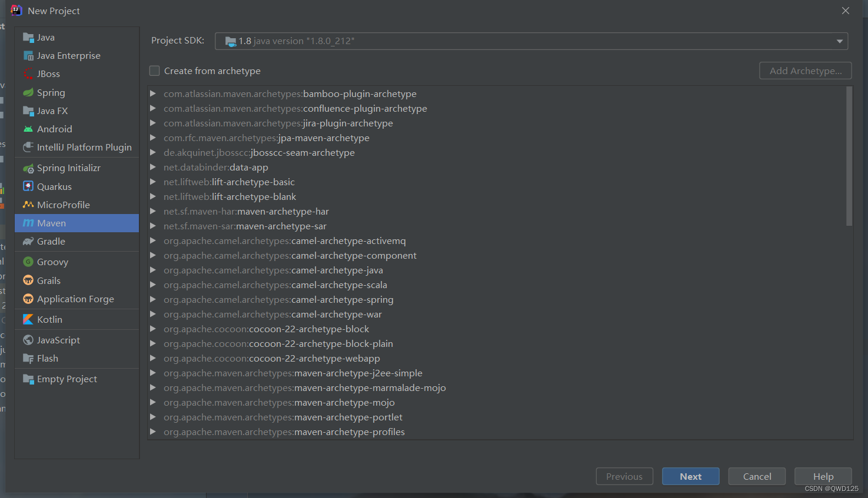The height and width of the screenshot is (498, 868).
Task: Expand cocoon-22-archetype-webapp node
Action: [x=153, y=358]
